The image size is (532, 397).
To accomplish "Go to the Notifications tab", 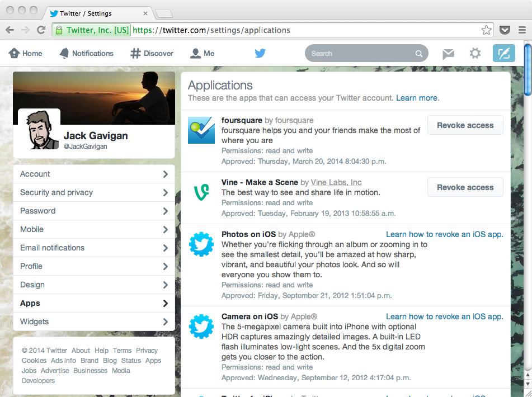I will (x=87, y=54).
